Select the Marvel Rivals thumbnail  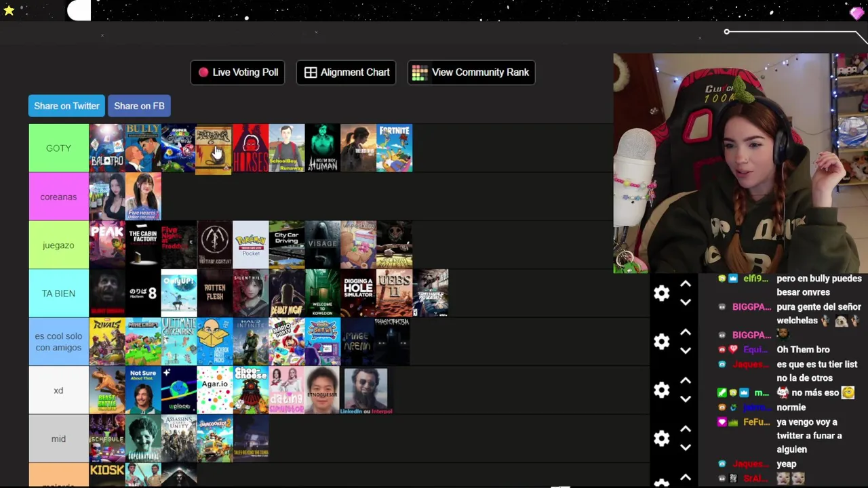point(107,342)
